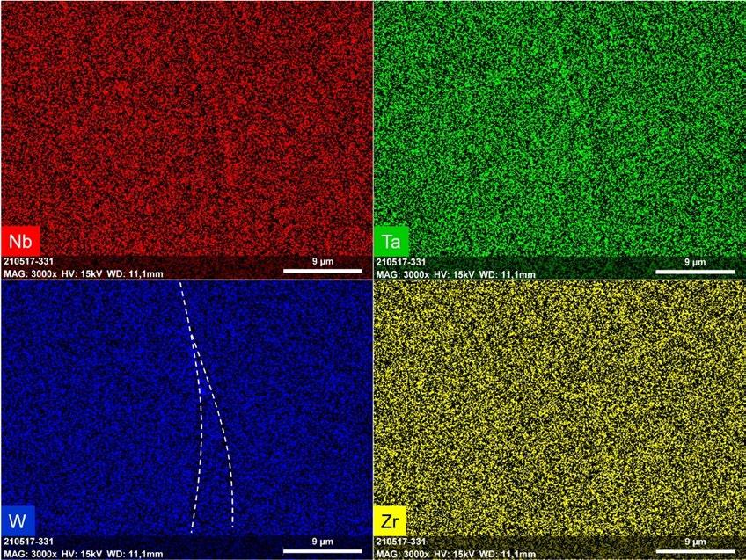Viewport: 746px width, 560px height.
Task: Click sample ID 210517-331 in Nb map
Action: pyautogui.click(x=28, y=261)
